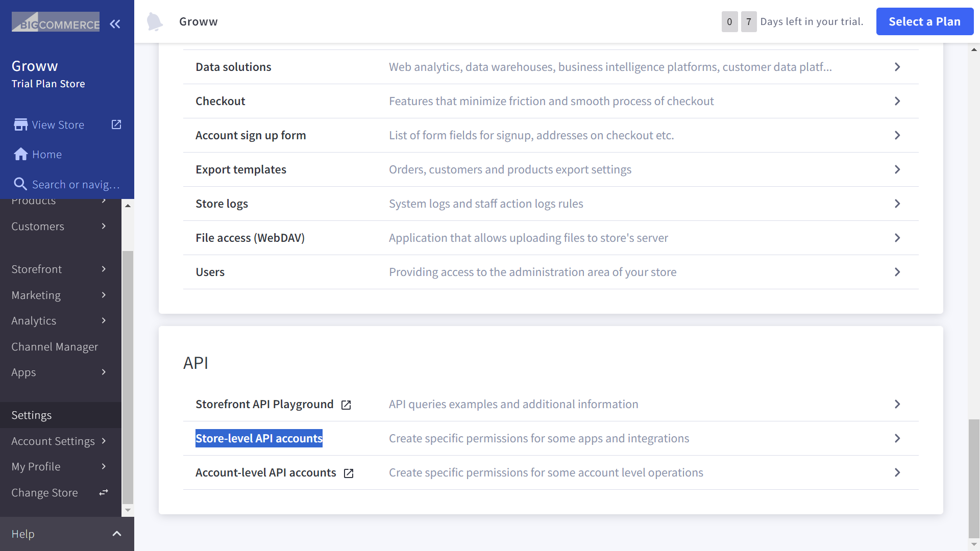Open File access (WebDAV) row arrow
This screenshot has width=980, height=551.
coord(897,238)
